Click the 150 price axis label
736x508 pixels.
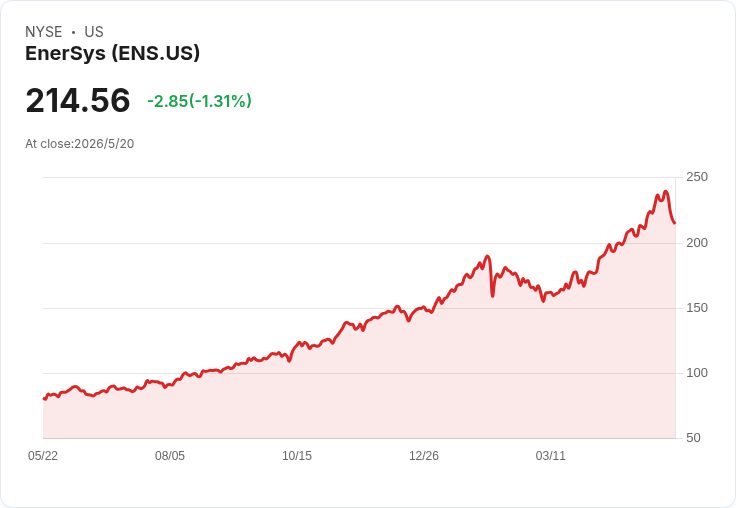(697, 308)
